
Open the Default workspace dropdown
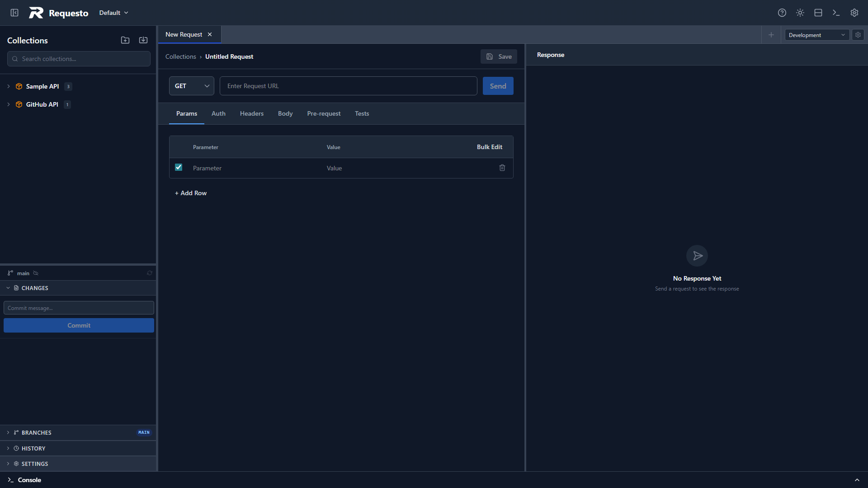pyautogui.click(x=113, y=13)
